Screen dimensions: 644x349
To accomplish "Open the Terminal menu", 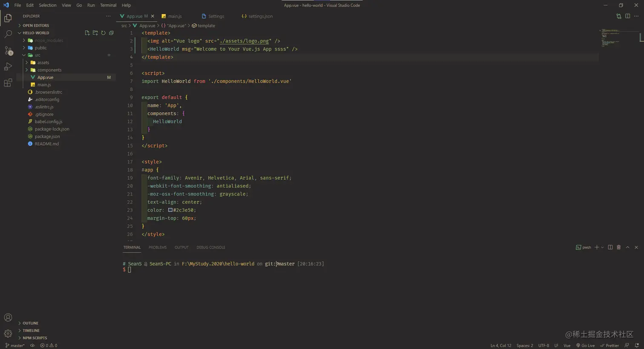I will (108, 5).
